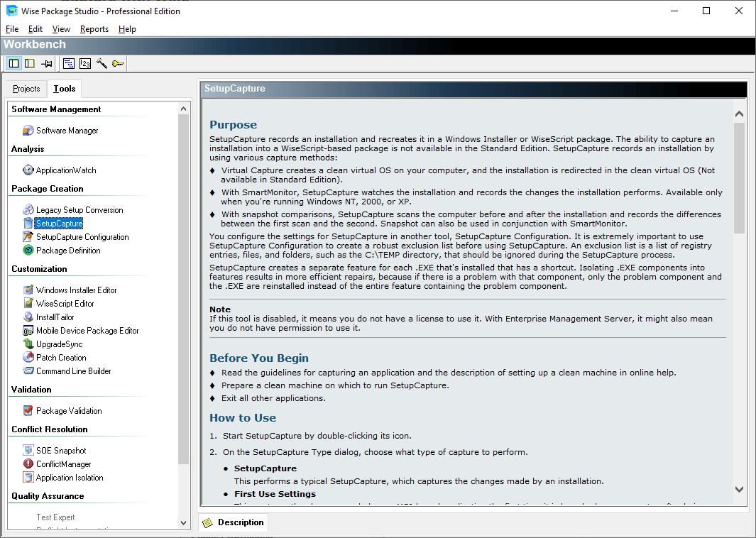The width and height of the screenshot is (756, 538).
Task: Open the Reports menu
Action: click(94, 29)
